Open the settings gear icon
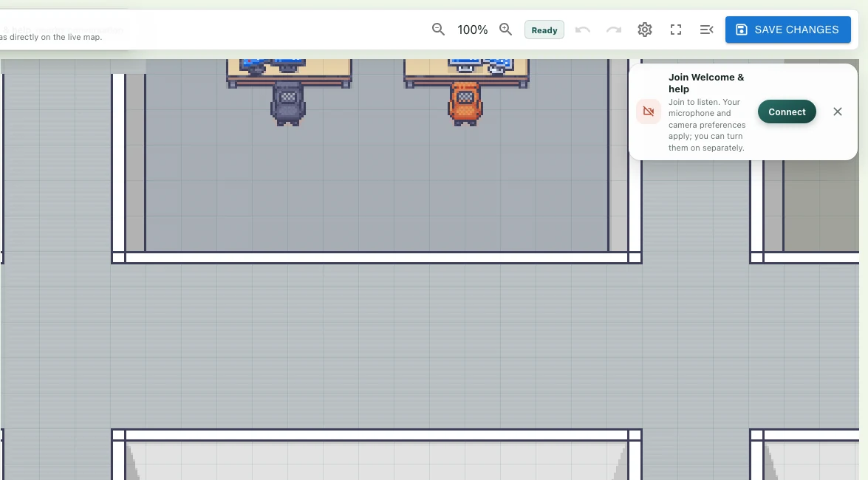868x480 pixels. point(644,30)
